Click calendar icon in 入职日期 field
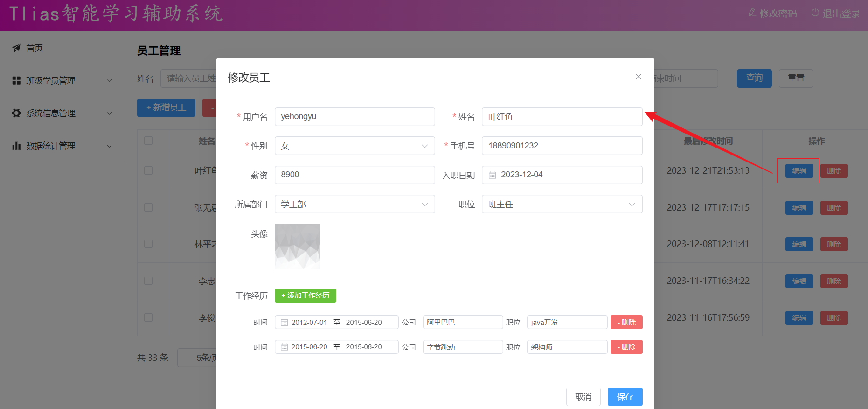The image size is (868, 409). (492, 175)
